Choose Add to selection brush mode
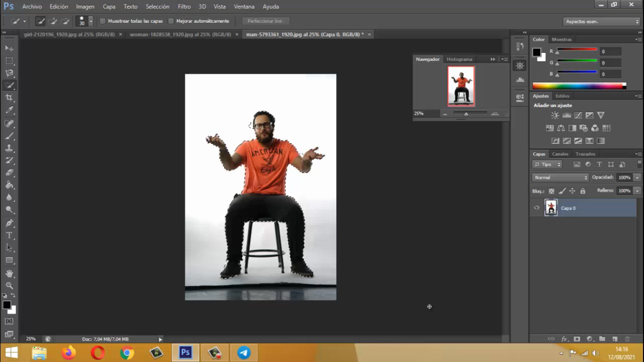The image size is (644, 362). (x=53, y=21)
